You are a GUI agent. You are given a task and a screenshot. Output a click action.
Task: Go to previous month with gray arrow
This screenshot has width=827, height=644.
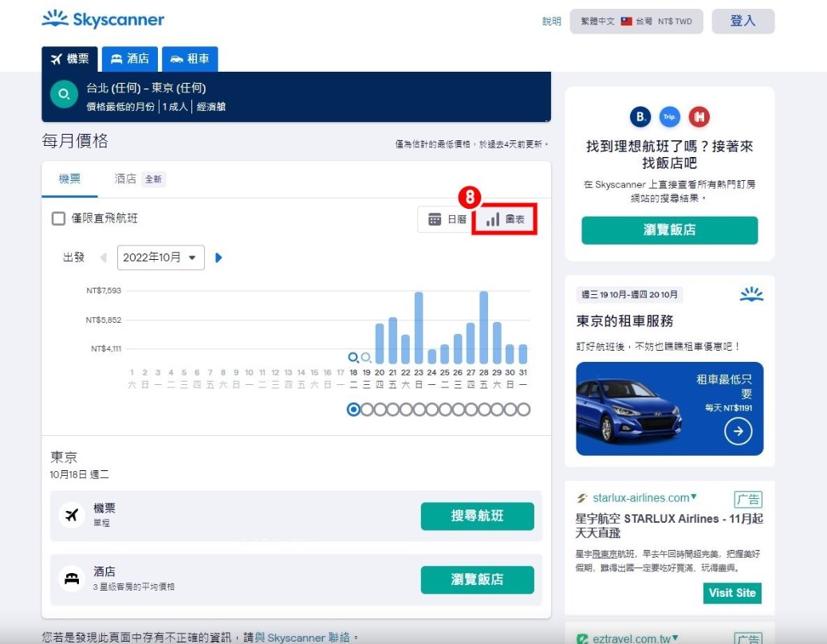(x=104, y=257)
